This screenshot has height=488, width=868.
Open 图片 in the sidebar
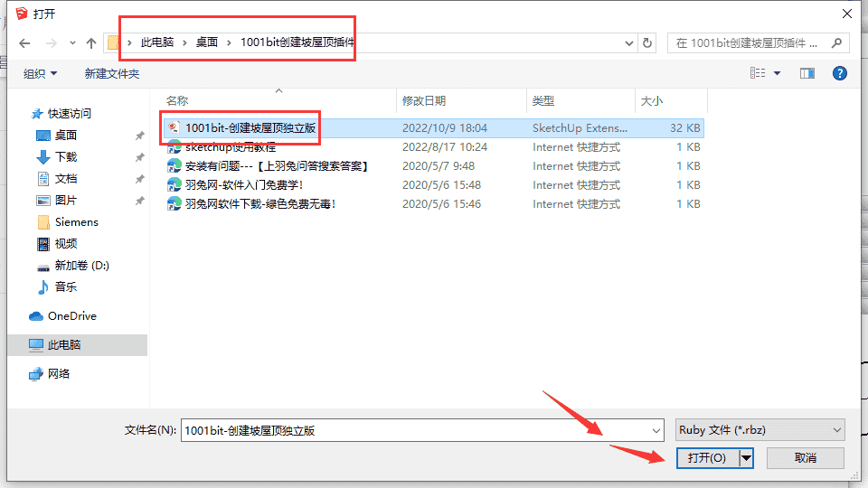click(66, 200)
